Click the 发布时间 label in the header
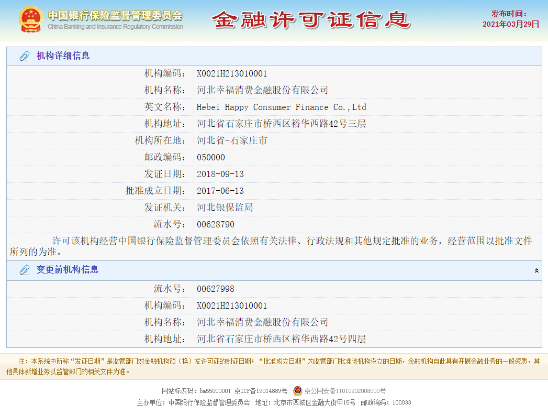Image resolution: width=548 pixels, height=415 pixels. [x=509, y=14]
